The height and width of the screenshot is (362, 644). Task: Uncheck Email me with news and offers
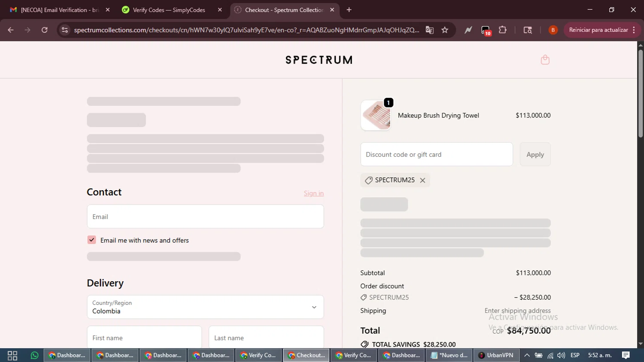click(x=91, y=240)
